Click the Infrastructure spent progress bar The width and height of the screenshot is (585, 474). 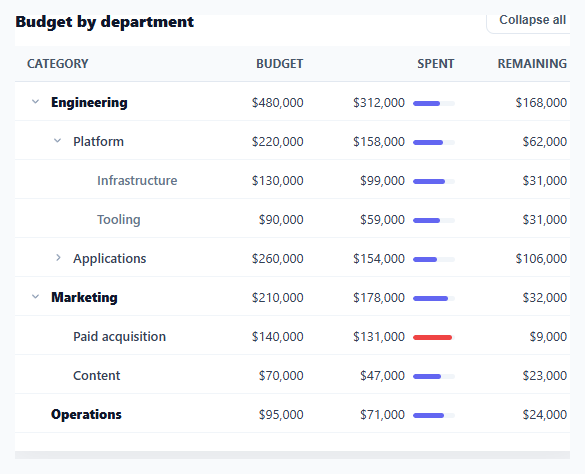(434, 181)
